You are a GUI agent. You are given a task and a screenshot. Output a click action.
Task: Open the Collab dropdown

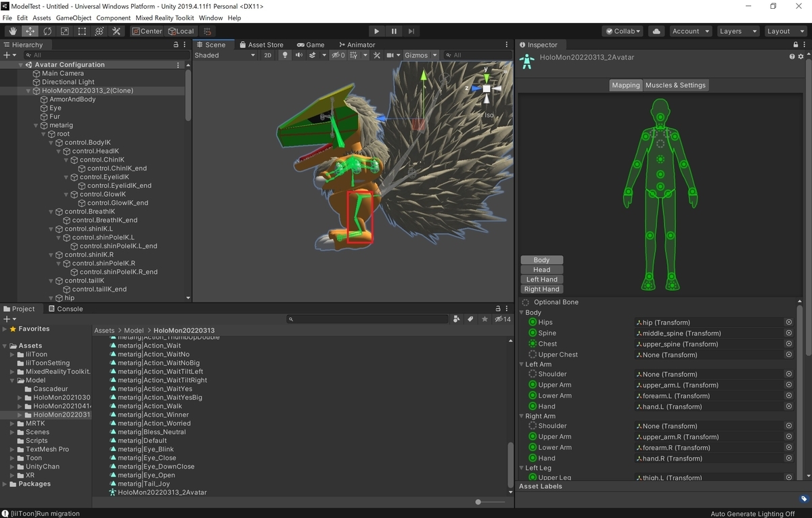(x=624, y=31)
